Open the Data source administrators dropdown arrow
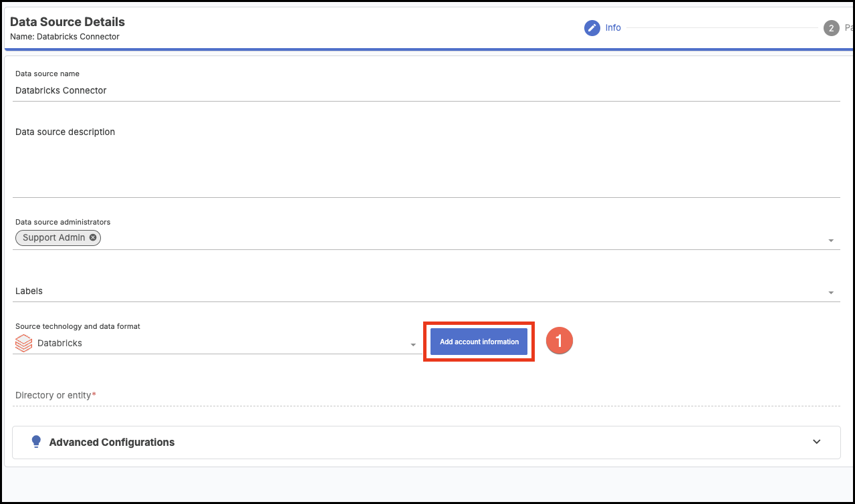This screenshot has height=504, width=855. pyautogui.click(x=831, y=241)
